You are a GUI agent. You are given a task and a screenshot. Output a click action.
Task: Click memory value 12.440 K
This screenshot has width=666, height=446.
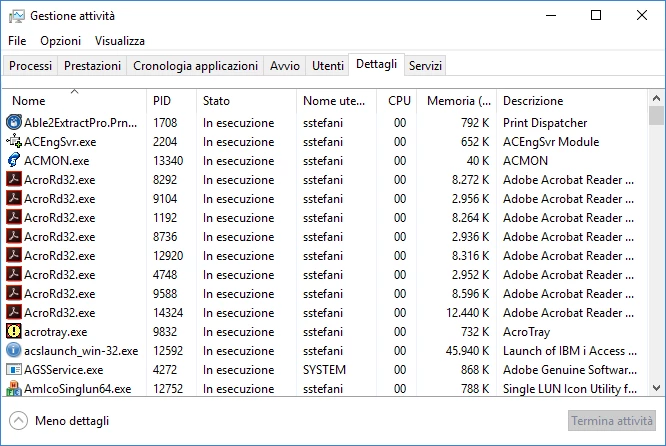[467, 313]
